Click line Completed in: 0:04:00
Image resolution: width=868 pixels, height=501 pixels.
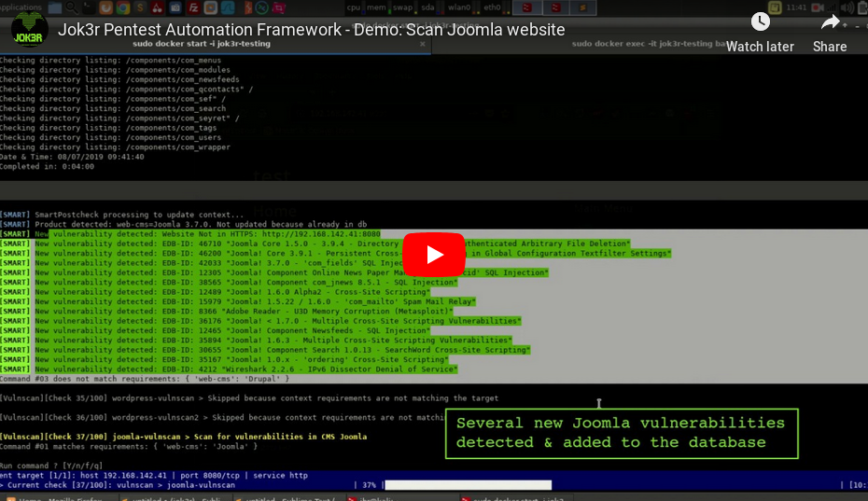(x=47, y=166)
